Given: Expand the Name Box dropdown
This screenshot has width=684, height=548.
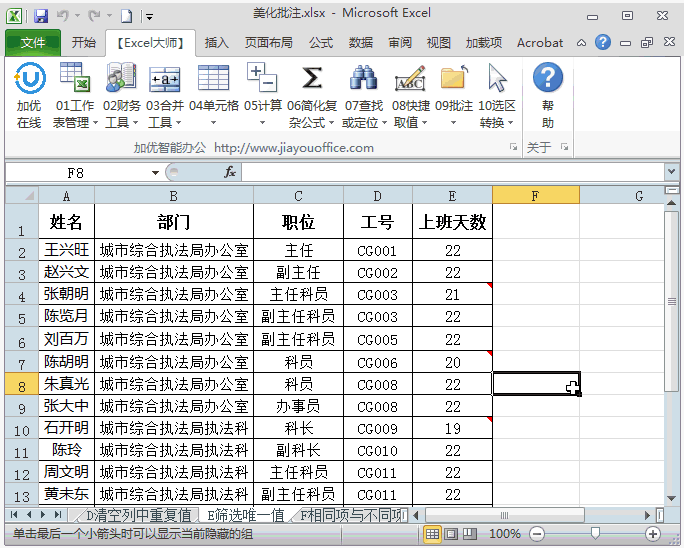Looking at the screenshot, I should pyautogui.click(x=155, y=173).
